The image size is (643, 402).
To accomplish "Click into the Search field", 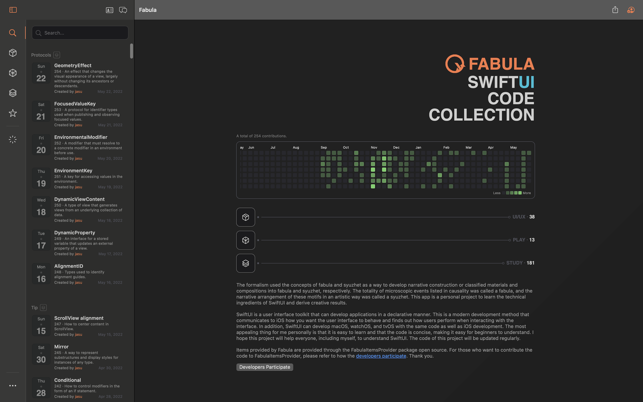I will click(x=80, y=33).
